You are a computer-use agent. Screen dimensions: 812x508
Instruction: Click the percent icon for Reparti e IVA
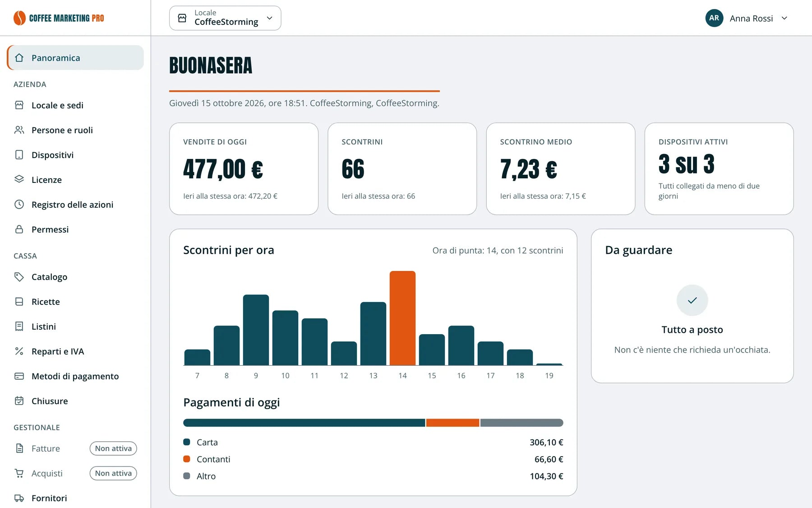click(x=19, y=351)
